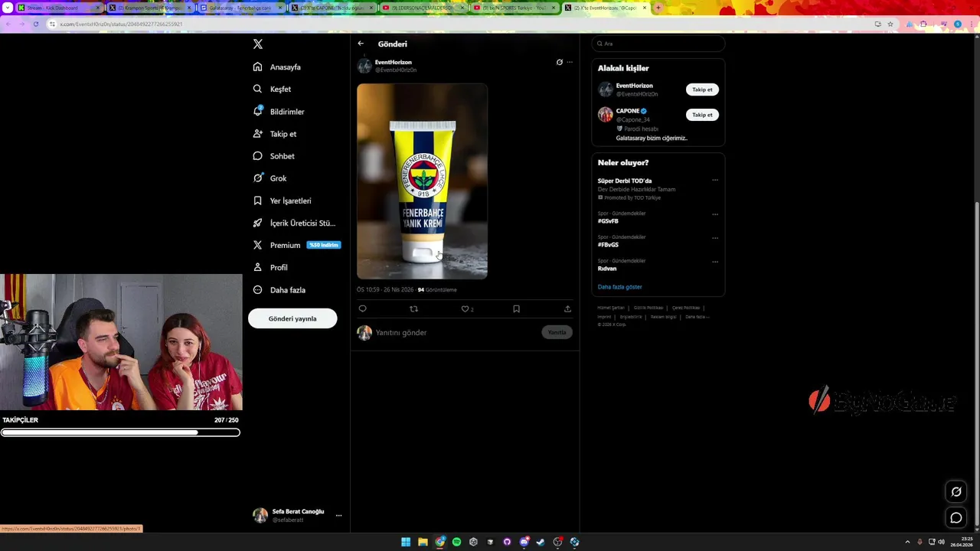Screen dimensions: 980x551
Task: Open the CAPONE profile name
Action: pyautogui.click(x=628, y=111)
